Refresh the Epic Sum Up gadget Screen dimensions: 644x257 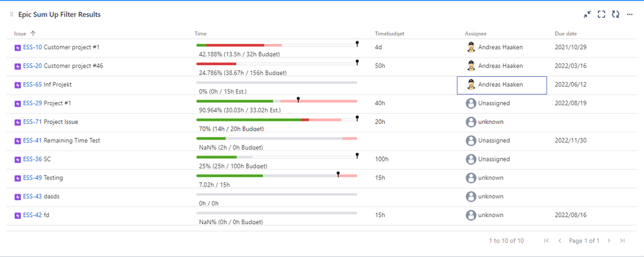(615, 14)
